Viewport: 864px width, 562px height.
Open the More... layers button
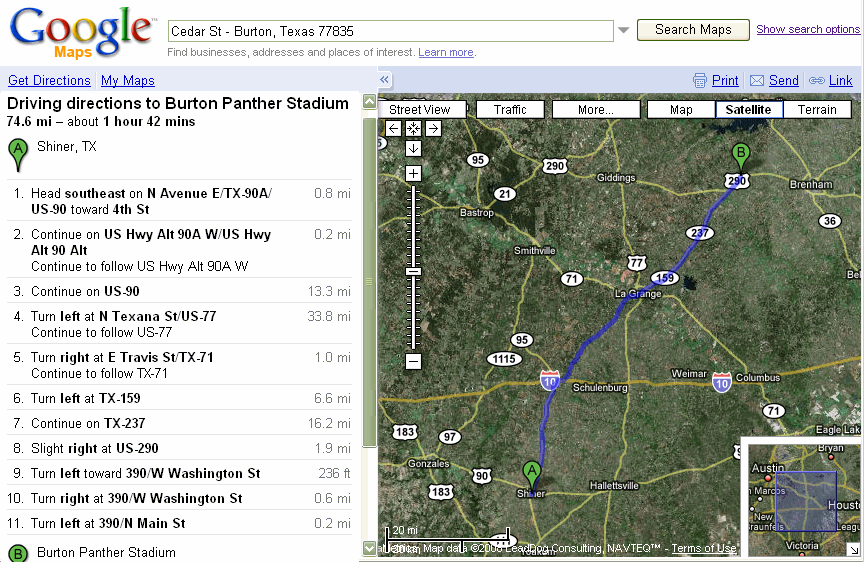point(596,110)
